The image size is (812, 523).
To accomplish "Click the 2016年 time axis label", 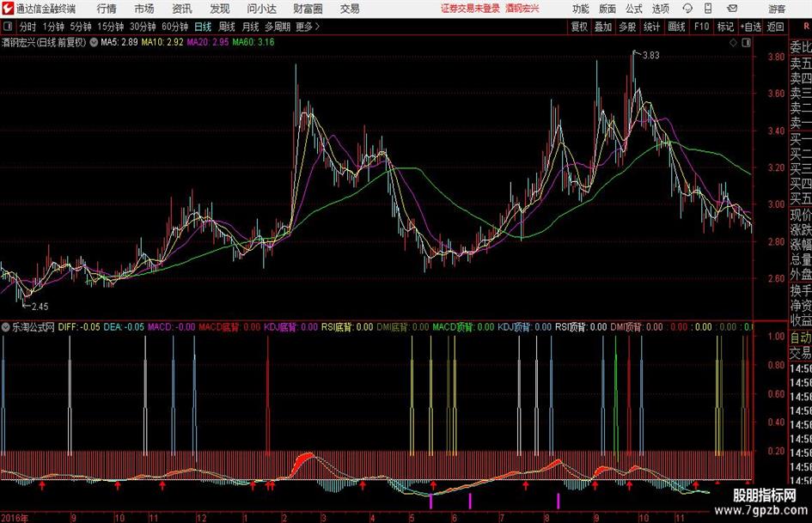I will (x=15, y=518).
